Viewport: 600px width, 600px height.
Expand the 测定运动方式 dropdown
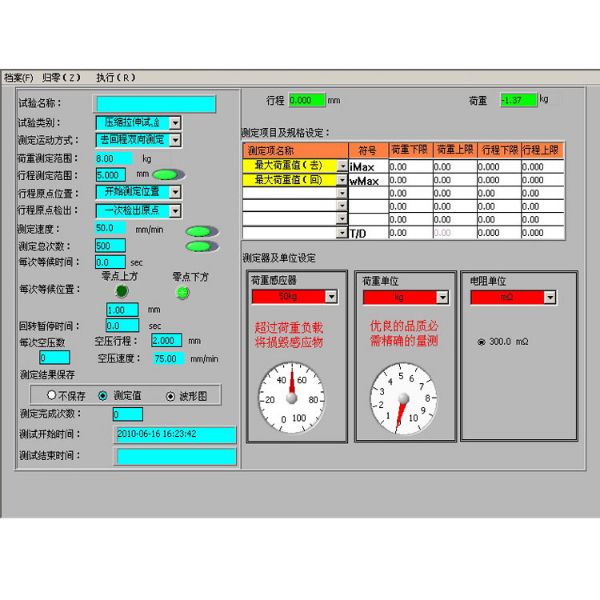tap(175, 140)
